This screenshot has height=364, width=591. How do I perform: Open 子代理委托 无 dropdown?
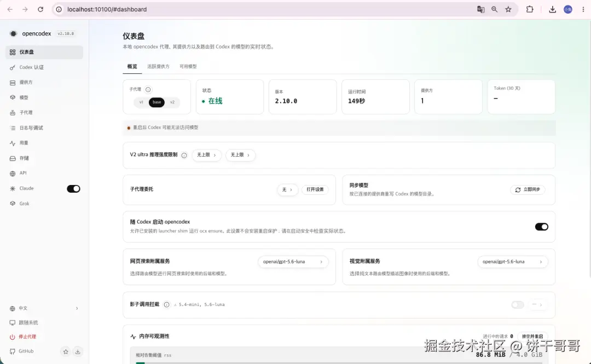287,190
